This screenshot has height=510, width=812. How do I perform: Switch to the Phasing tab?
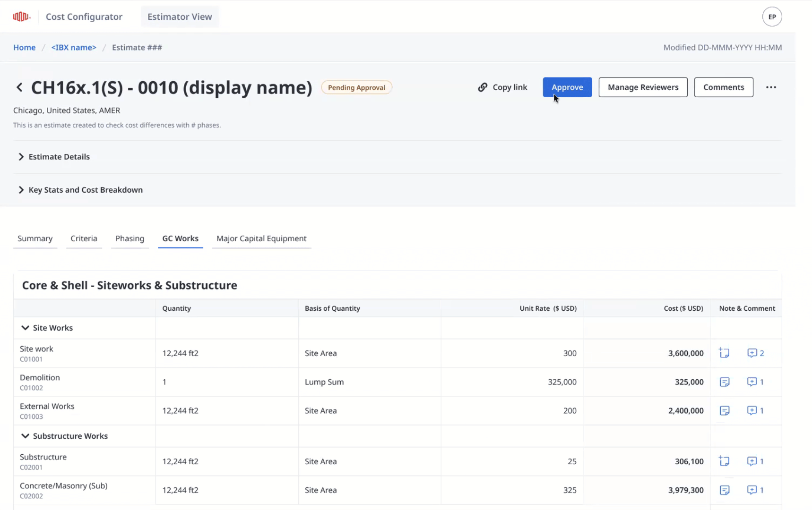pos(130,238)
